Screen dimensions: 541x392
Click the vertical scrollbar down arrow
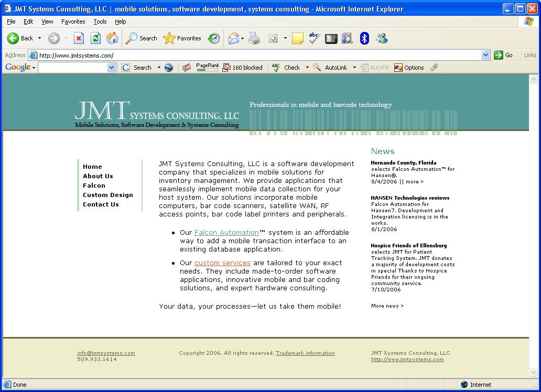click(534, 372)
